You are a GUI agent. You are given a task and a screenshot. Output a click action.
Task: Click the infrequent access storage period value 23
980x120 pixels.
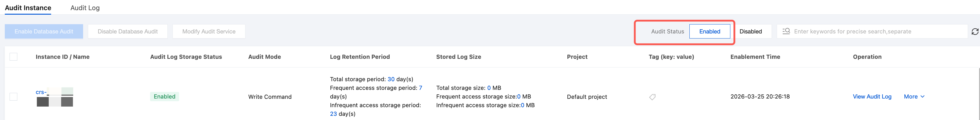tap(333, 114)
